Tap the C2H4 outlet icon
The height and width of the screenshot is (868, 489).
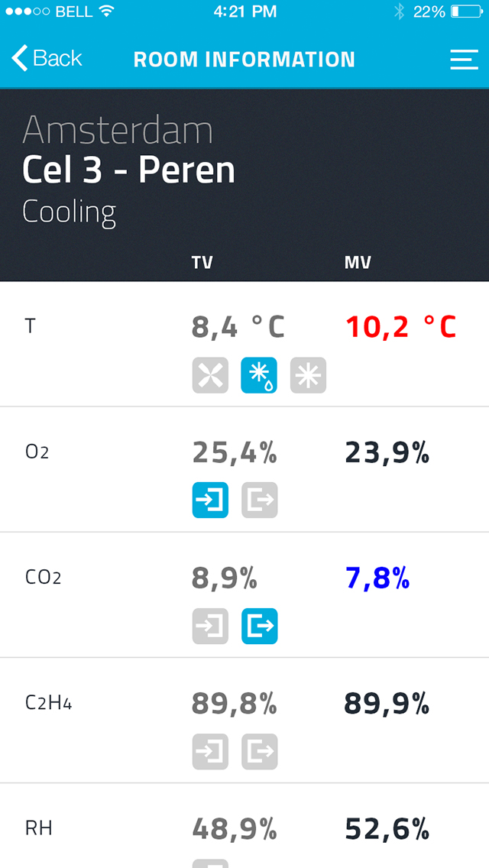point(259,752)
